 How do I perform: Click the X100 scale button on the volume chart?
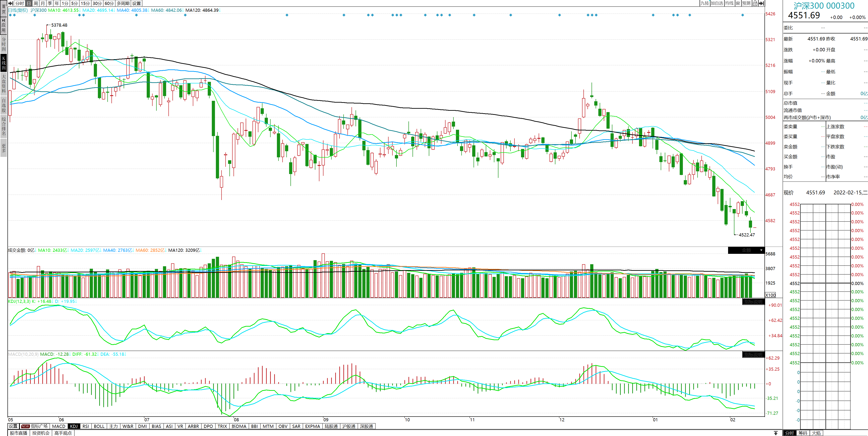771,295
